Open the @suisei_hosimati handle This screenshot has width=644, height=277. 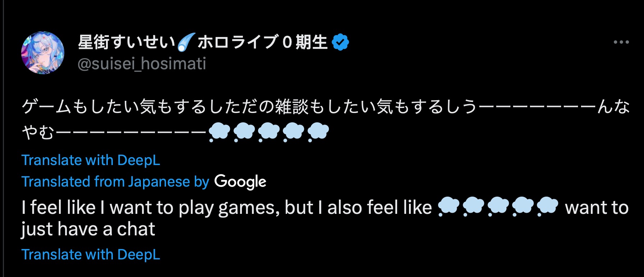(x=142, y=64)
